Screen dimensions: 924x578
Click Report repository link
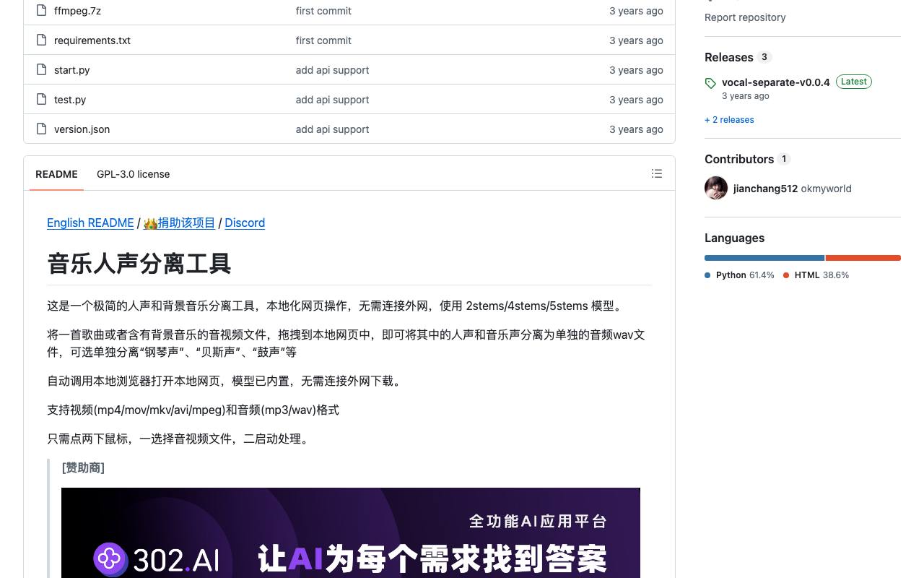745,17
